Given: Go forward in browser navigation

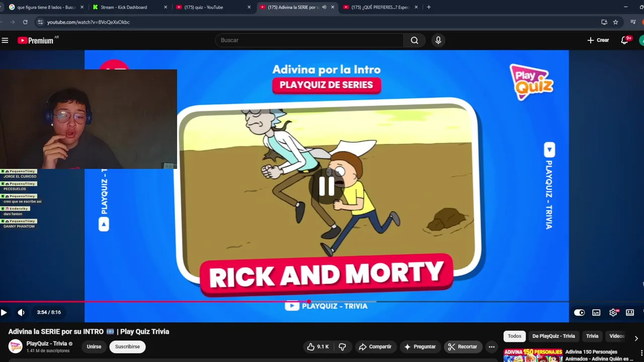Looking at the screenshot, I should pos(12,22).
